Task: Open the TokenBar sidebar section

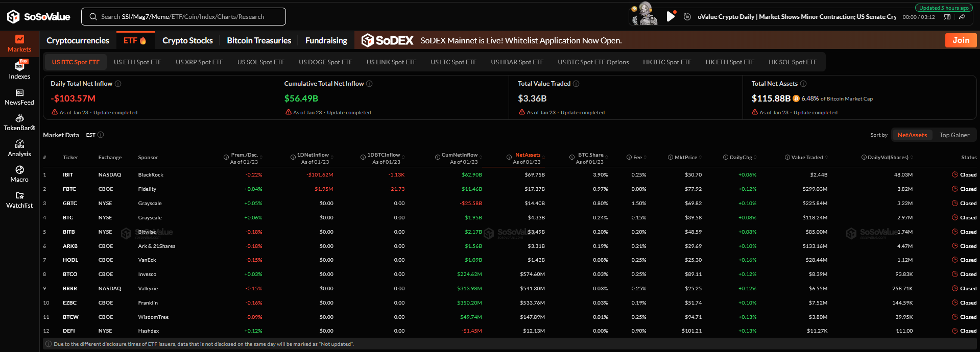Action: (19, 122)
